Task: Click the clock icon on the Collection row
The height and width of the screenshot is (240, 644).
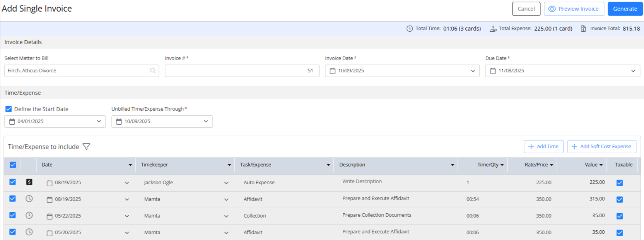Action: click(29, 215)
